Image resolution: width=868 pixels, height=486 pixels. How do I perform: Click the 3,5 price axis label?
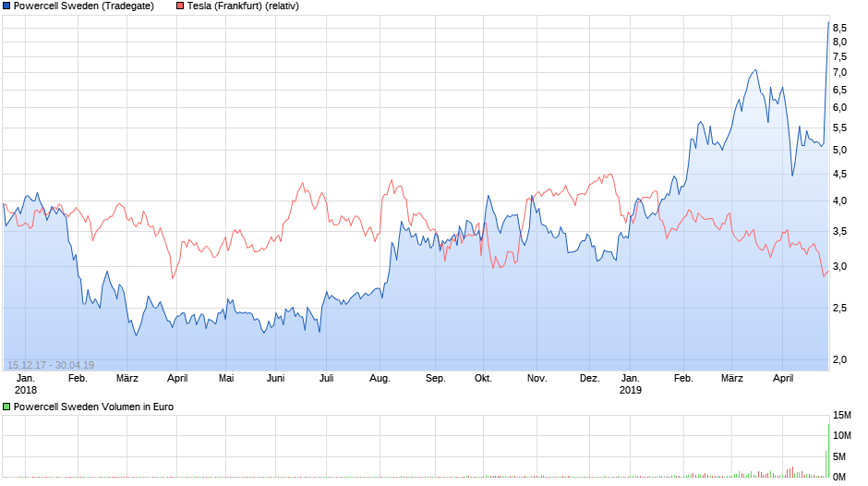click(x=839, y=232)
